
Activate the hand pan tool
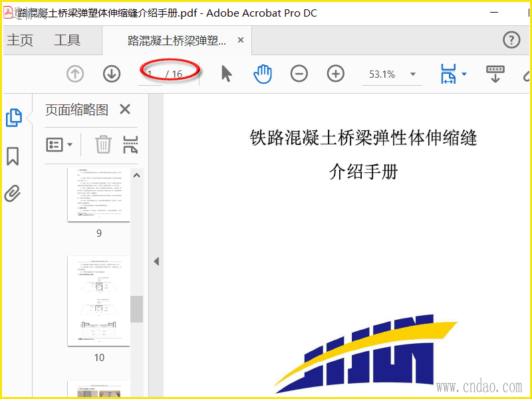coord(263,74)
